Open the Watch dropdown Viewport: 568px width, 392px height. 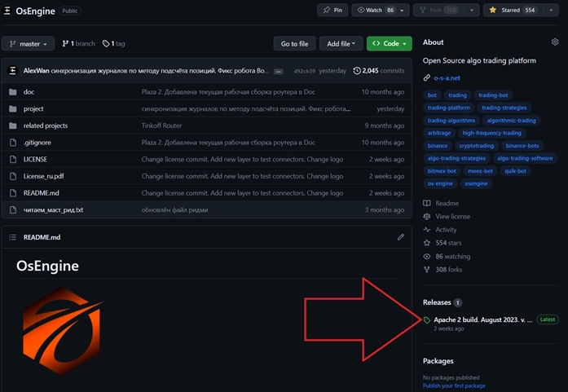click(x=381, y=10)
